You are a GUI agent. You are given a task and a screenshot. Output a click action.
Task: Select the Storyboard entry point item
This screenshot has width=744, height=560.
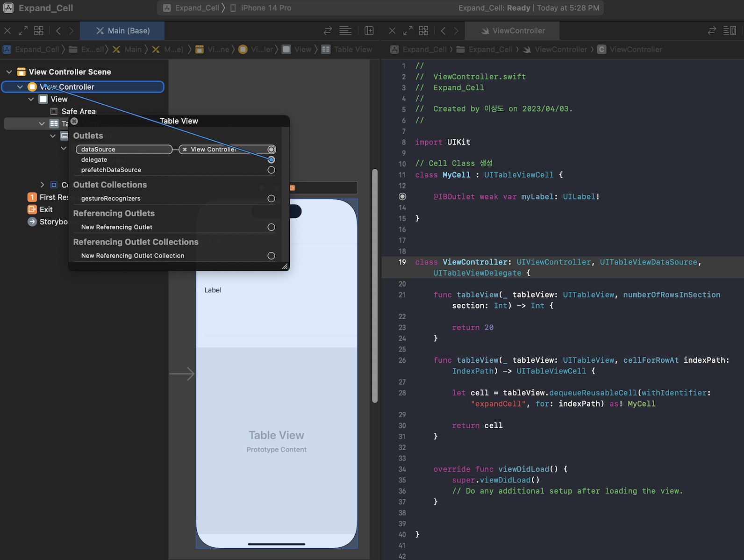pos(48,222)
